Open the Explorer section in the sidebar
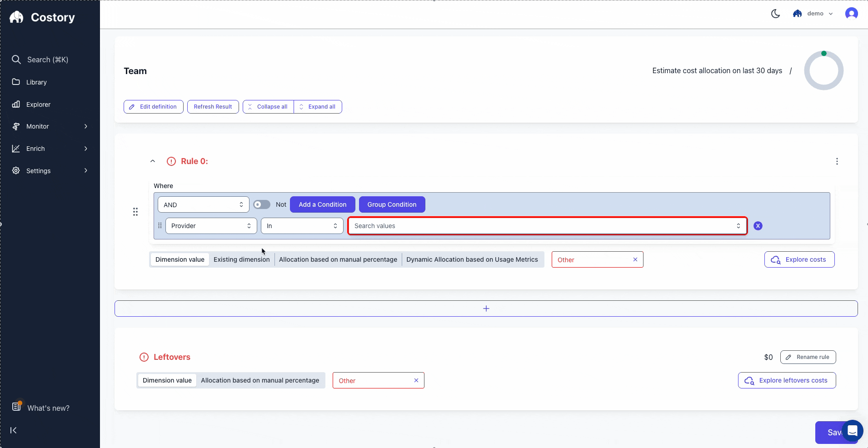The width and height of the screenshot is (868, 448). 38,104
